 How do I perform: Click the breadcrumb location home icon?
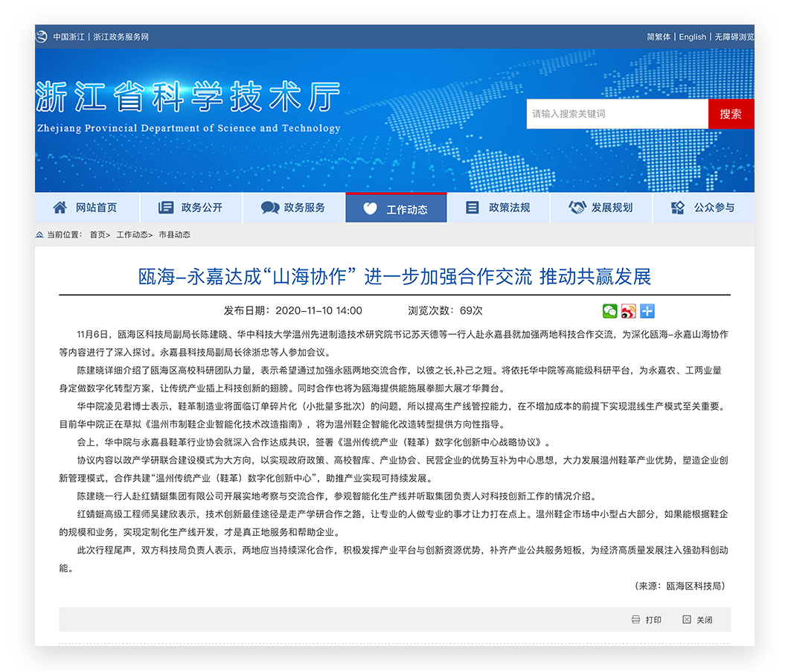click(x=39, y=234)
